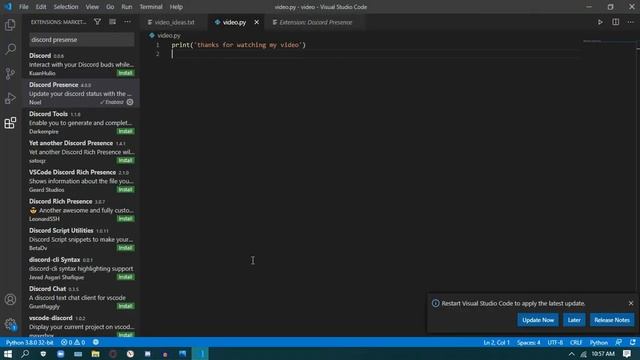The width and height of the screenshot is (640, 360).
Task: Open the Search view in activity bar
Action: 10,49
